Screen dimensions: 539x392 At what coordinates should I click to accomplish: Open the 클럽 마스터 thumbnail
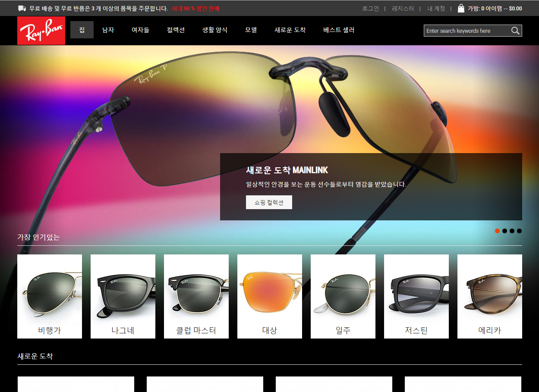point(196,296)
